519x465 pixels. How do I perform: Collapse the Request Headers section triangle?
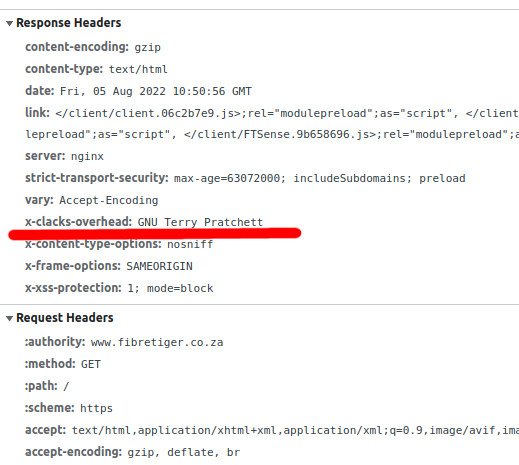[x=9, y=318]
